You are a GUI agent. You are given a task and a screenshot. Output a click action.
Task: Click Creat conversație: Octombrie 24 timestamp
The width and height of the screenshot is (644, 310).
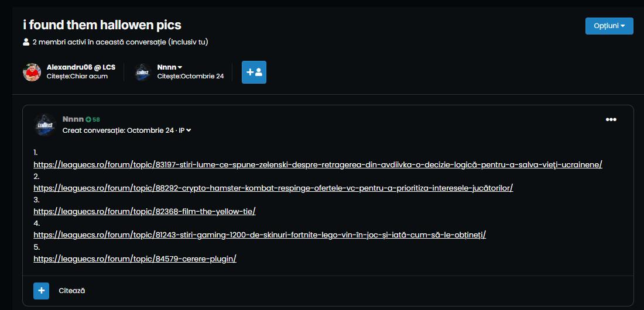point(119,130)
